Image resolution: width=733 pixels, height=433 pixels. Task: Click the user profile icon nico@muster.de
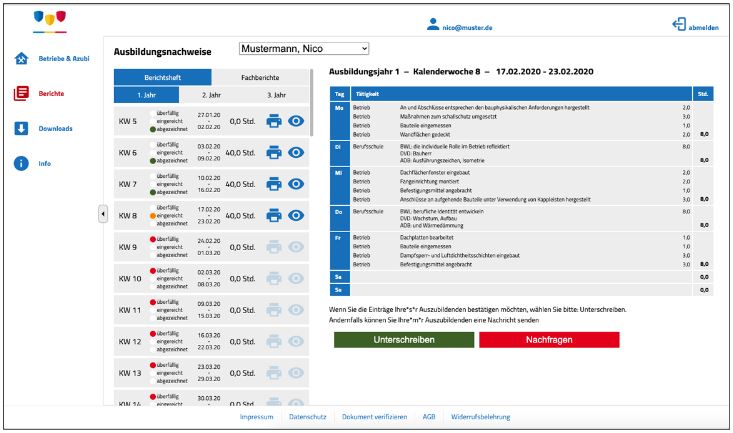(x=433, y=24)
